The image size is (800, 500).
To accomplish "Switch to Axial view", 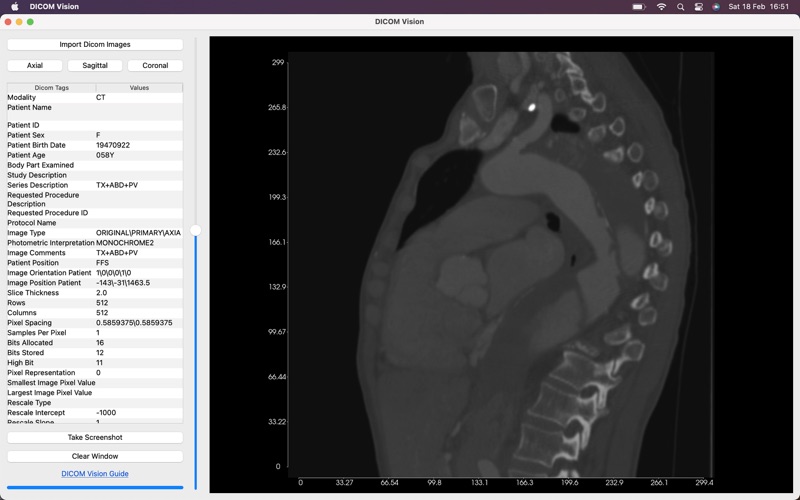I will 35,65.
